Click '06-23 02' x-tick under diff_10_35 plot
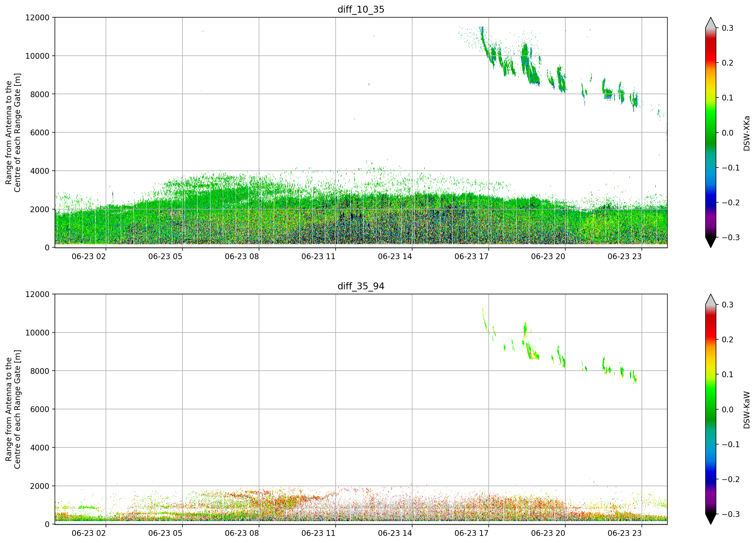 pyautogui.click(x=89, y=256)
